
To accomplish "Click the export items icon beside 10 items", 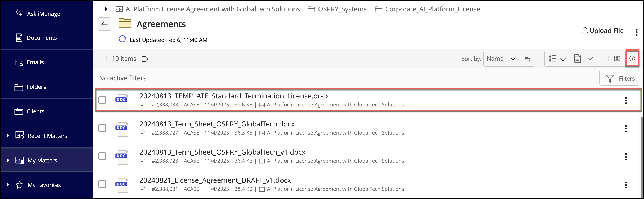I will [x=145, y=59].
